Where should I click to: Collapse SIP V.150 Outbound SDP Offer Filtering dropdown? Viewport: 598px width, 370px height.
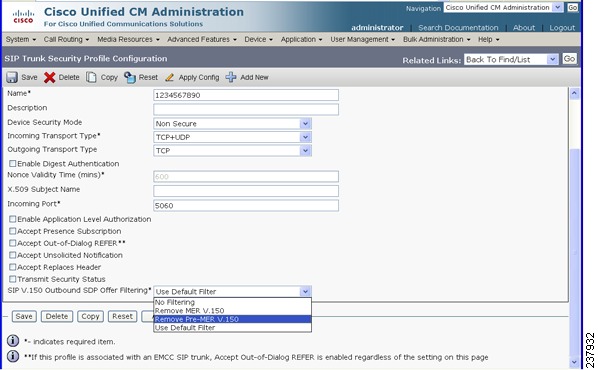[x=232, y=291]
